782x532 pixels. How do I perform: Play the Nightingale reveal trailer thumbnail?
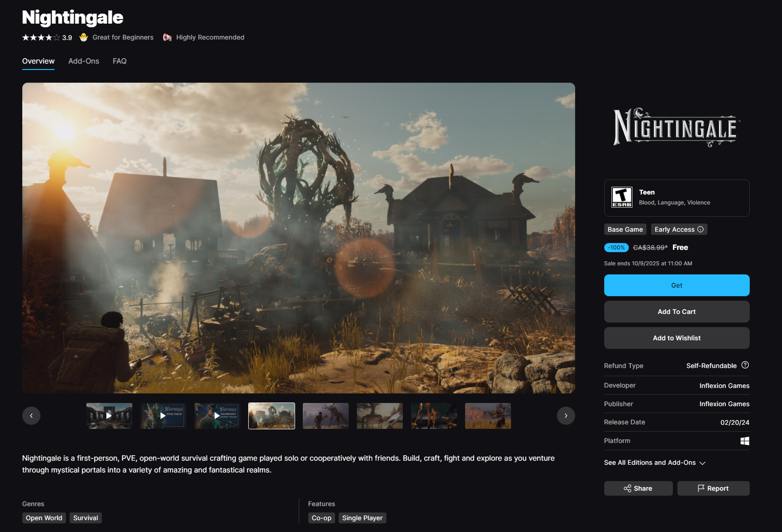click(163, 415)
